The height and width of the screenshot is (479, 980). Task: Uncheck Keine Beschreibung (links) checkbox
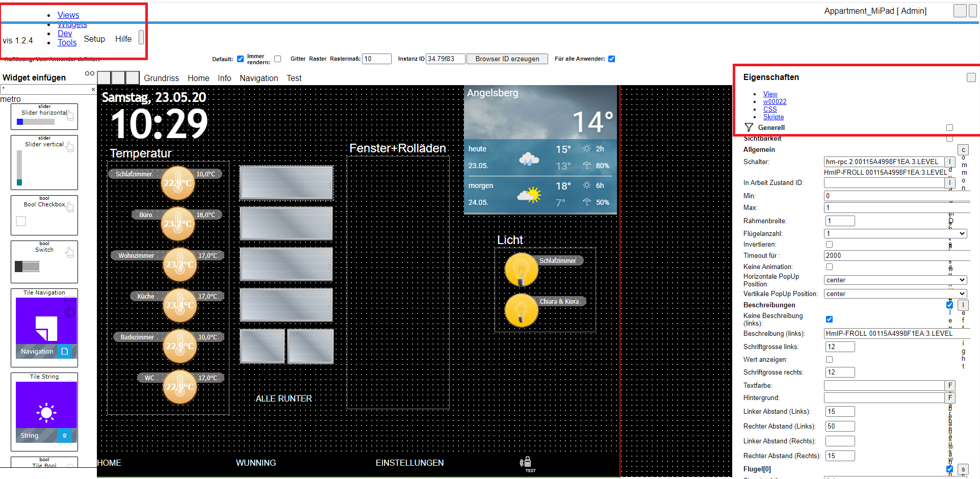pos(830,320)
